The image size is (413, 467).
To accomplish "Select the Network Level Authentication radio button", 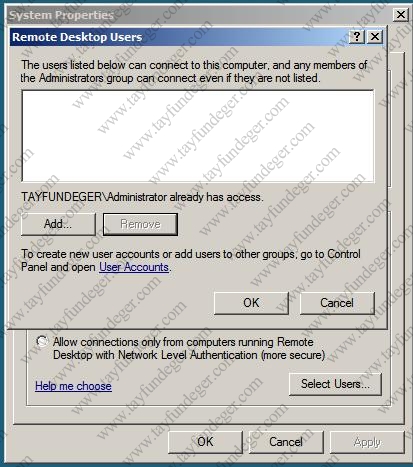I will pos(42,342).
